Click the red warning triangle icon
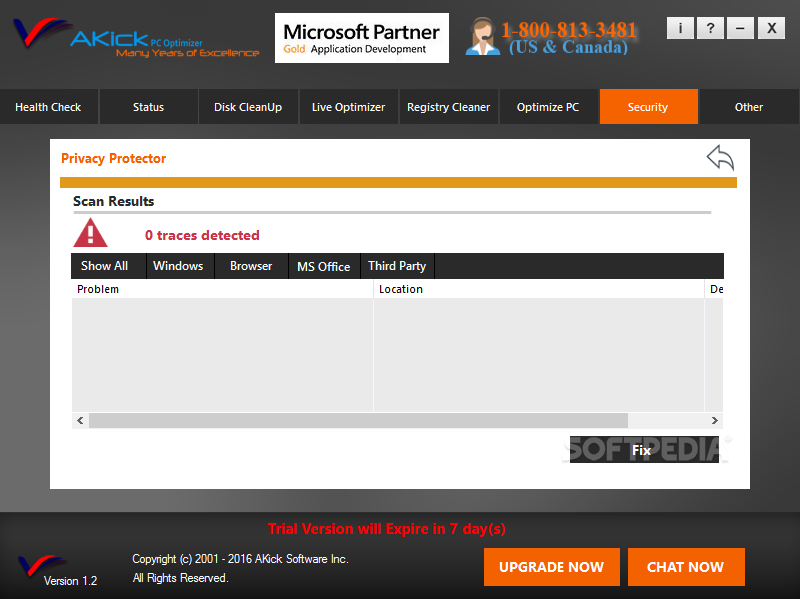This screenshot has height=599, width=800. point(90,233)
